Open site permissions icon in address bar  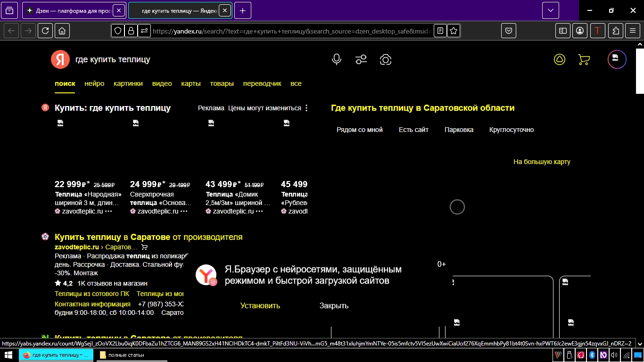144,31
